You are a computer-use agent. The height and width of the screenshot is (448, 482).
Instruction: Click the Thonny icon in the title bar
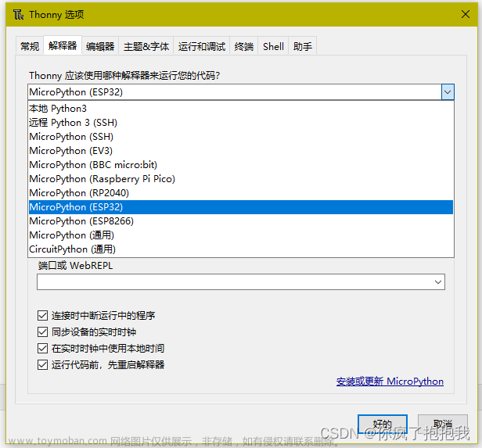[x=18, y=14]
